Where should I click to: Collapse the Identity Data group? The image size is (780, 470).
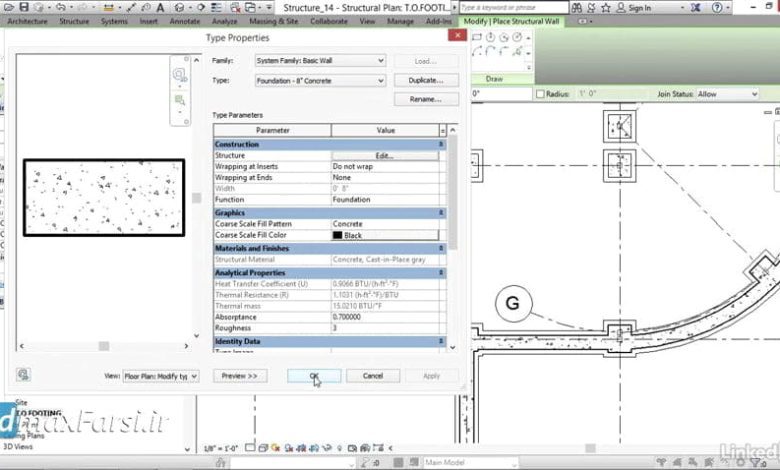point(441,342)
